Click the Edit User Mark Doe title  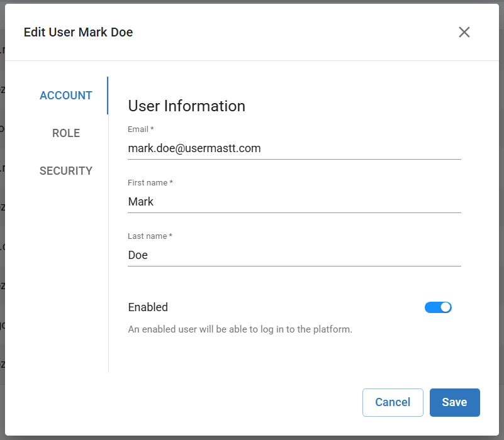(79, 32)
